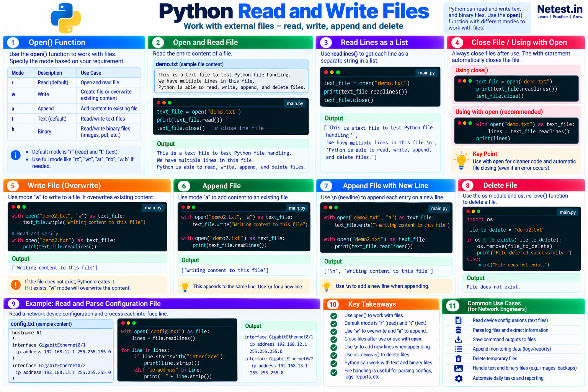The image size is (588, 392).
Task: Click the trash icon for Delete temporary files
Action: (x=458, y=359)
